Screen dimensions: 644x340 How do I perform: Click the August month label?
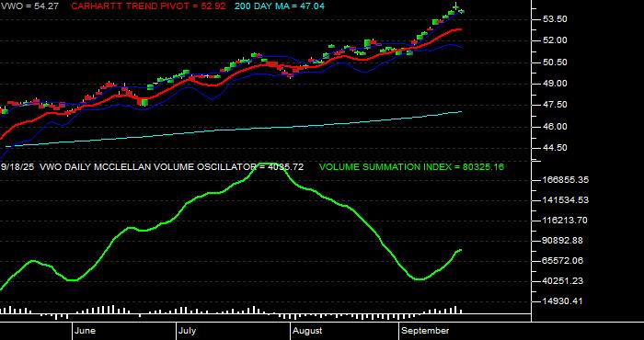pyautogui.click(x=307, y=331)
